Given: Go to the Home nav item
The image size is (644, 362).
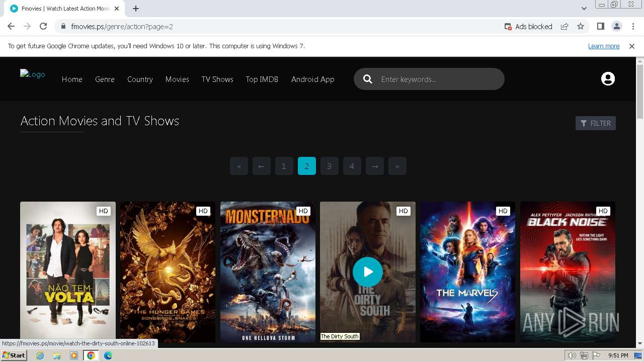Looking at the screenshot, I should coord(72,79).
